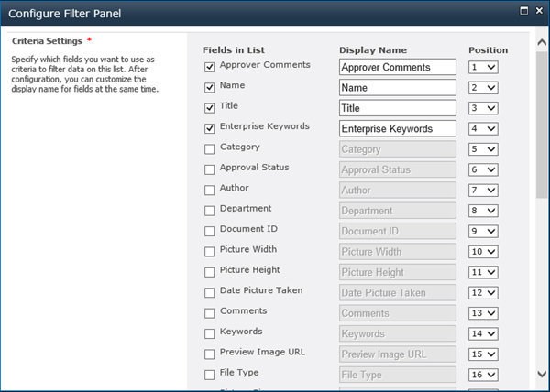Select the Picture Width checkbox
The width and height of the screenshot is (550, 392).
[210, 251]
